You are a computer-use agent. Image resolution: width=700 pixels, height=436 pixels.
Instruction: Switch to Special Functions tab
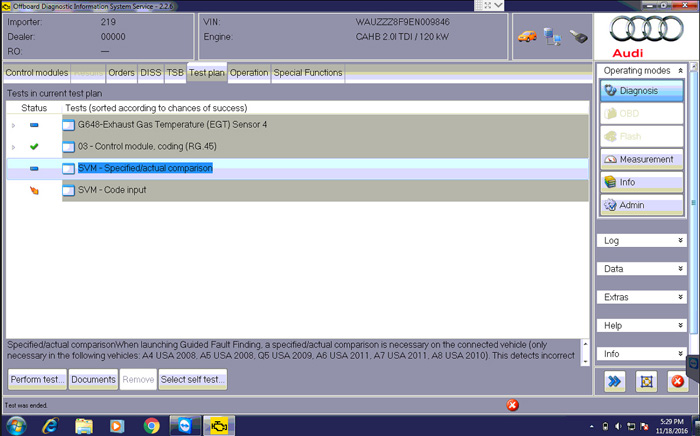pos(308,73)
